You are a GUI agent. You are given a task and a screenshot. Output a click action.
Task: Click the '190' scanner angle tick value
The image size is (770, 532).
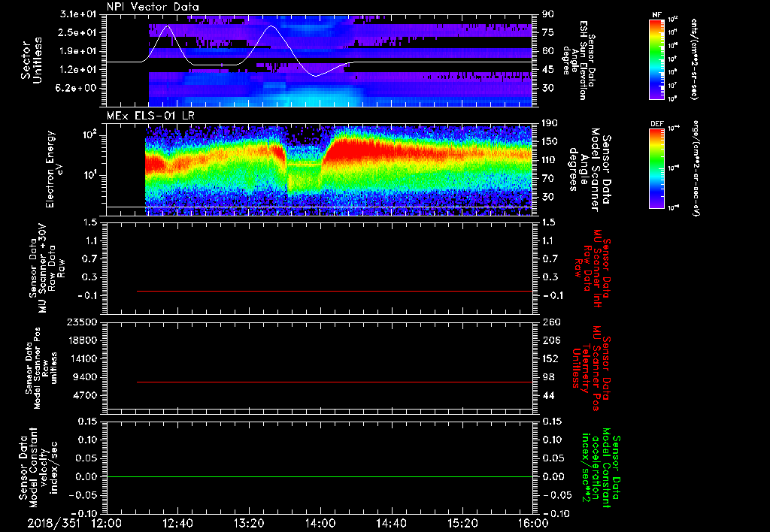pyautogui.click(x=550, y=123)
